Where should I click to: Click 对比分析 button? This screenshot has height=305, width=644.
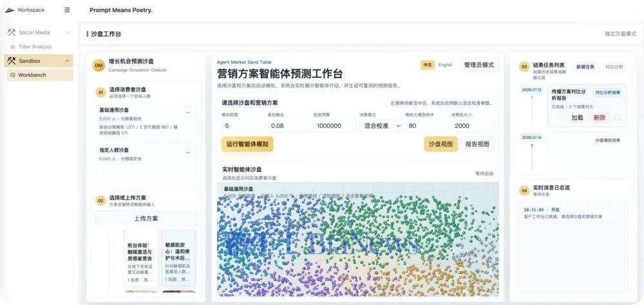click(x=614, y=66)
